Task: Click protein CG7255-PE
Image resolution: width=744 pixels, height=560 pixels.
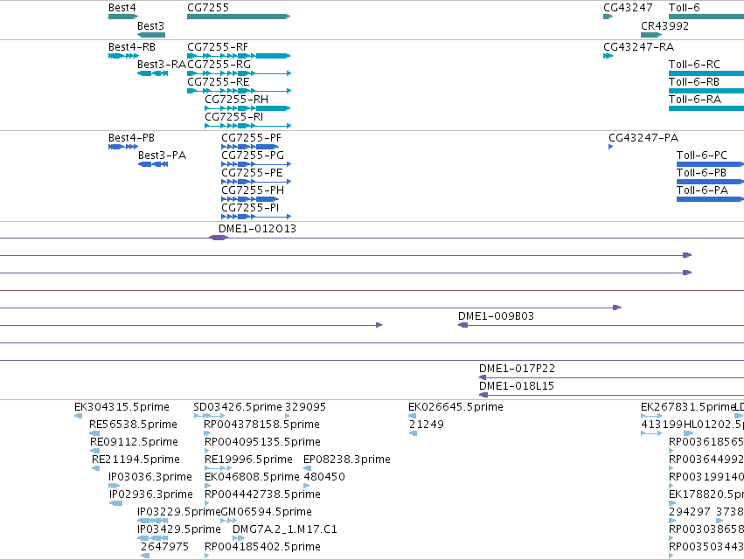Action: 256,182
